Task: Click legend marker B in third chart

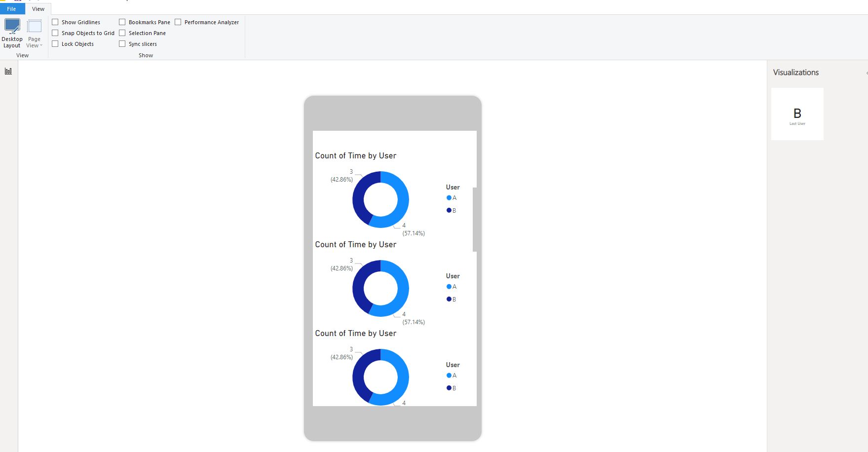Action: pyautogui.click(x=449, y=388)
